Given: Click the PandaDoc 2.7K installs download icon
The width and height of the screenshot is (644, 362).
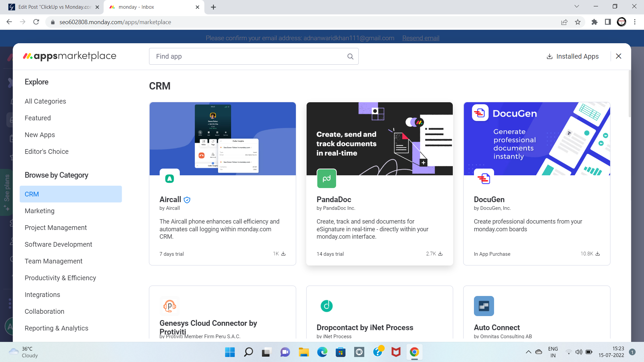Looking at the screenshot, I should point(440,254).
